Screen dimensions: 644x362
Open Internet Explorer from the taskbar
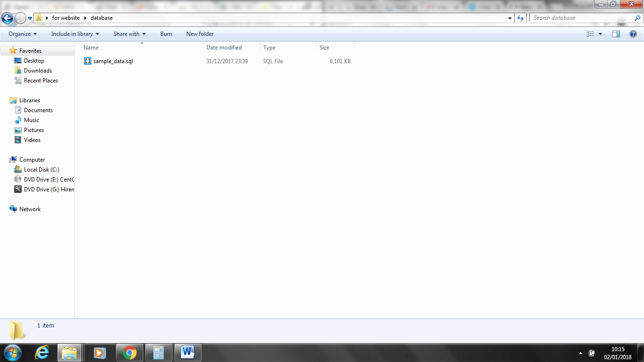coord(42,353)
